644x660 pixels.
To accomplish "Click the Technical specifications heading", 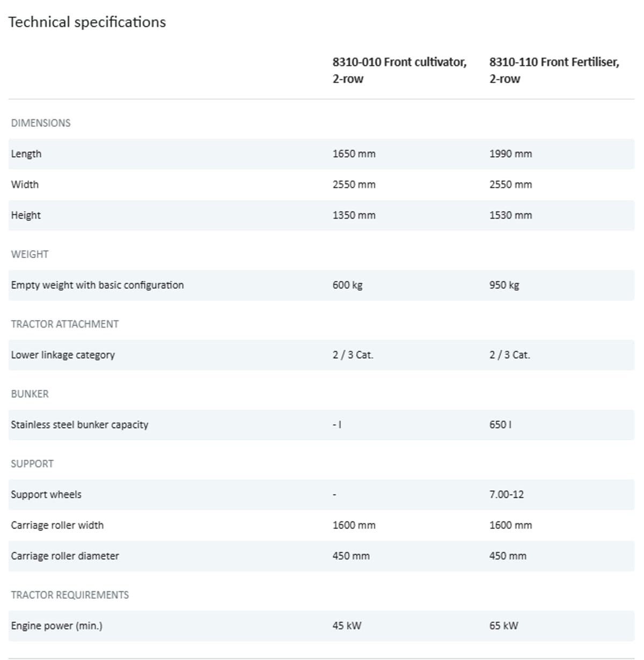I will pyautogui.click(x=87, y=22).
